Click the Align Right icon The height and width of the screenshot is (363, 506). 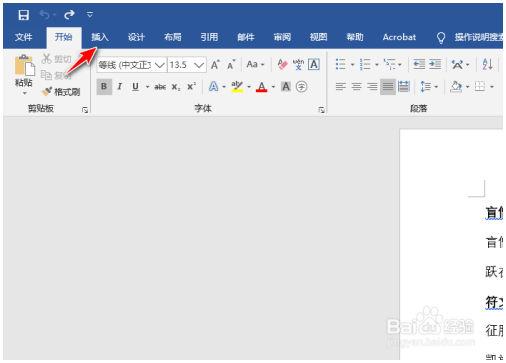[x=372, y=87]
